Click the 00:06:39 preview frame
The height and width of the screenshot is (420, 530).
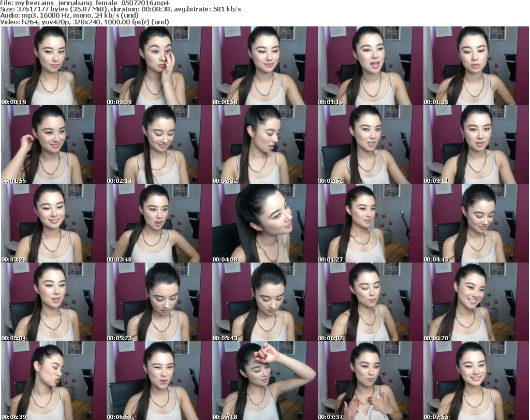coord(53,381)
